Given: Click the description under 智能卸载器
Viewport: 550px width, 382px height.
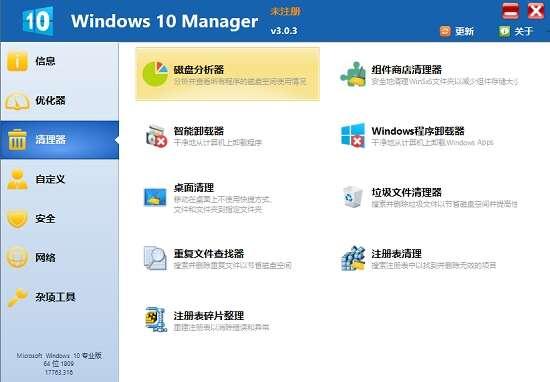Looking at the screenshot, I should point(218,142).
